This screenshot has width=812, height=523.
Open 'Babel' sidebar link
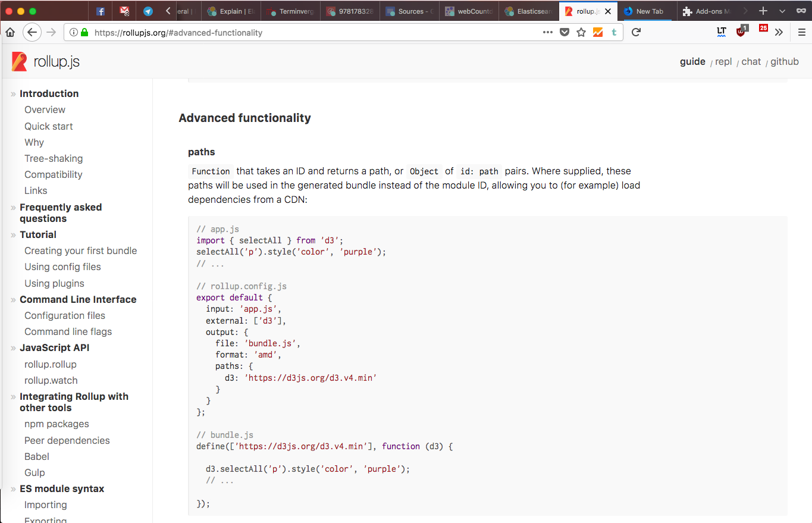click(37, 456)
